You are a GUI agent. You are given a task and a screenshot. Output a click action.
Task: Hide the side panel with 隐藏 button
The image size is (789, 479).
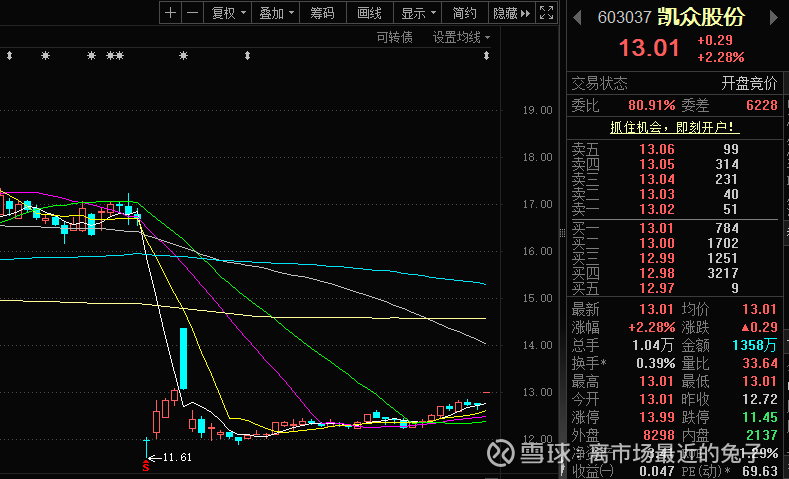(512, 13)
